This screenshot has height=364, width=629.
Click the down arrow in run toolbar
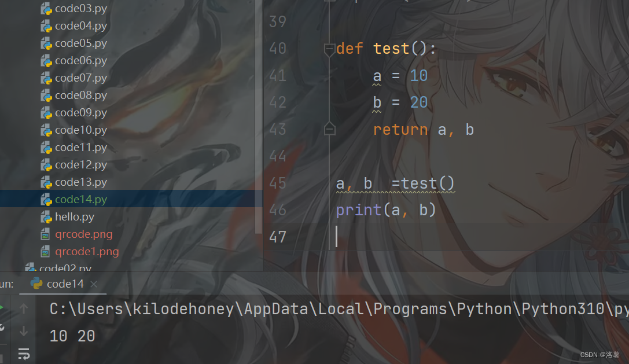tap(24, 331)
